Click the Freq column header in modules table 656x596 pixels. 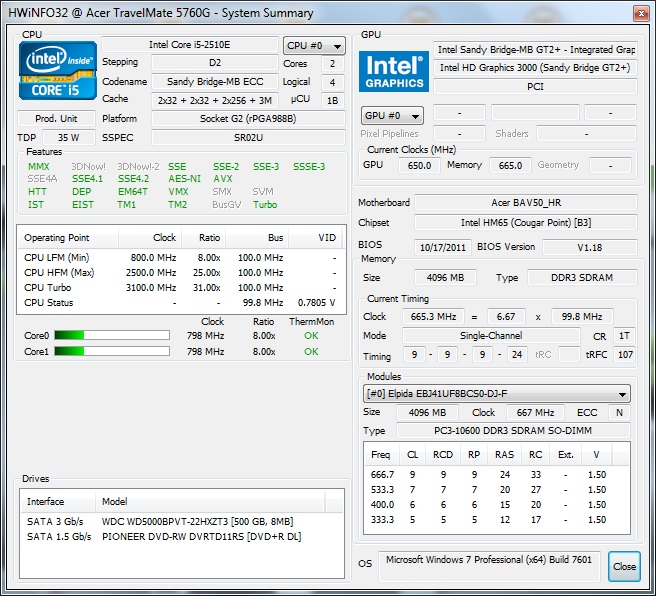(x=382, y=455)
